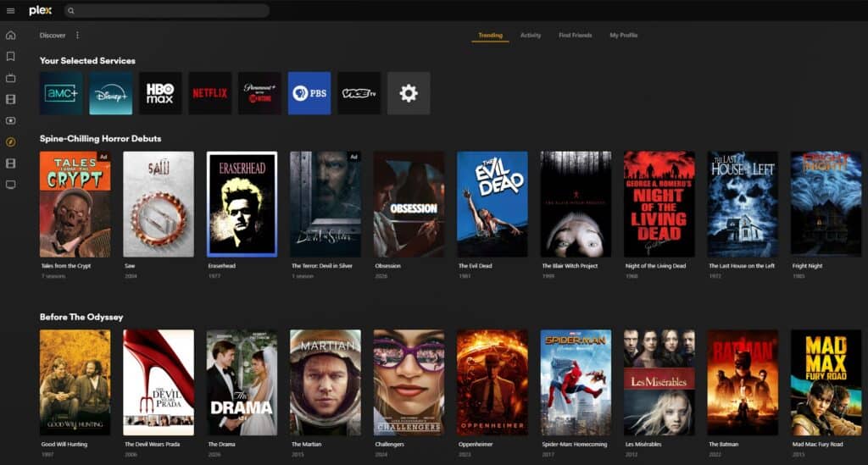Screen dimensions: 868x465
Task: Open the Saw poster
Action: [x=159, y=204]
